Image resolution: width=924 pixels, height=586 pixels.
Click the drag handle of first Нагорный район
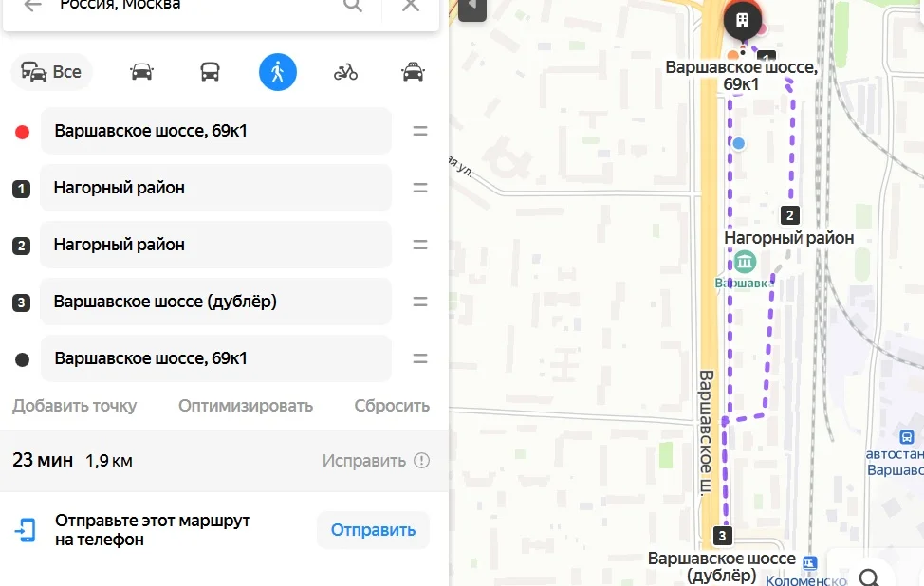coord(420,188)
